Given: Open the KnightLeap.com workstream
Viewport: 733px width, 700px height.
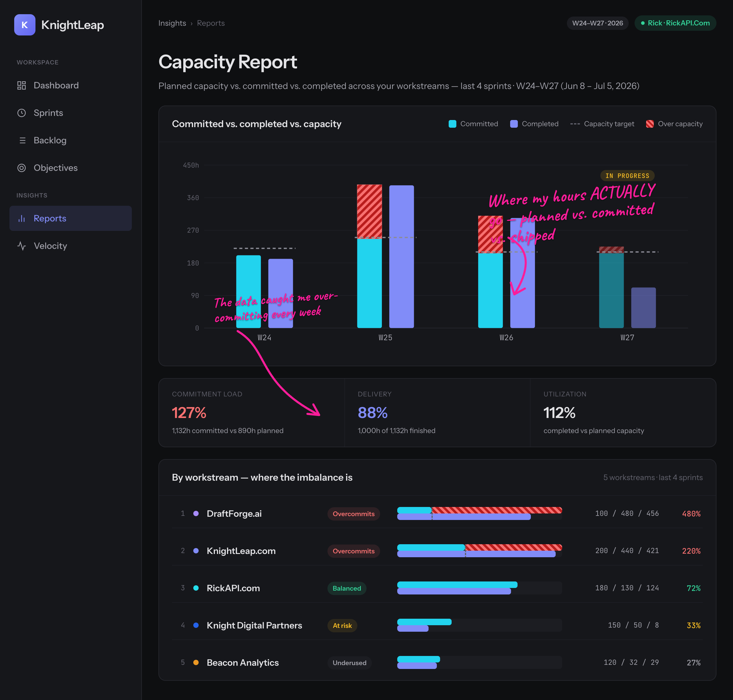Looking at the screenshot, I should [437, 551].
